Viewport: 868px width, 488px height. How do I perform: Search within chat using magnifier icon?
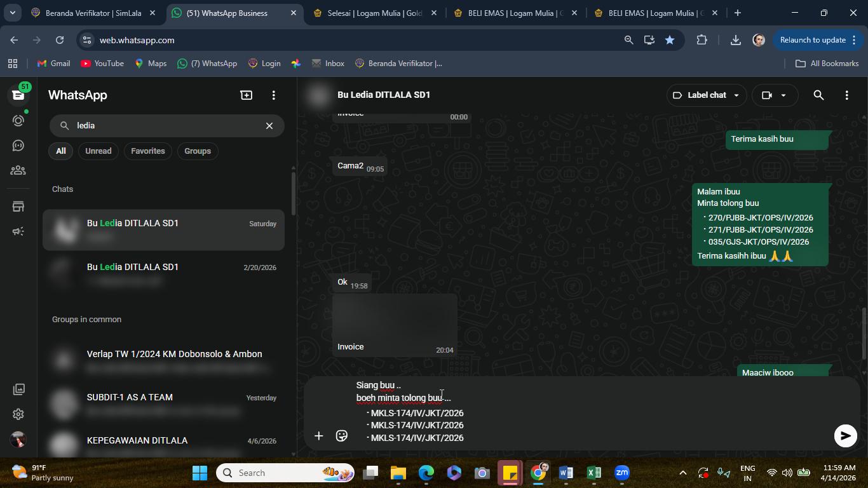pyautogui.click(x=818, y=95)
